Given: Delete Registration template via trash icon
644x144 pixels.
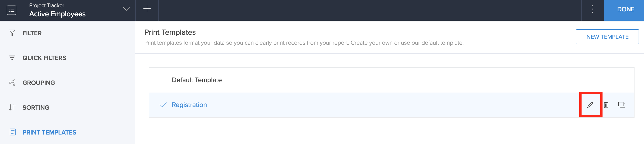Looking at the screenshot, I should pos(606,105).
